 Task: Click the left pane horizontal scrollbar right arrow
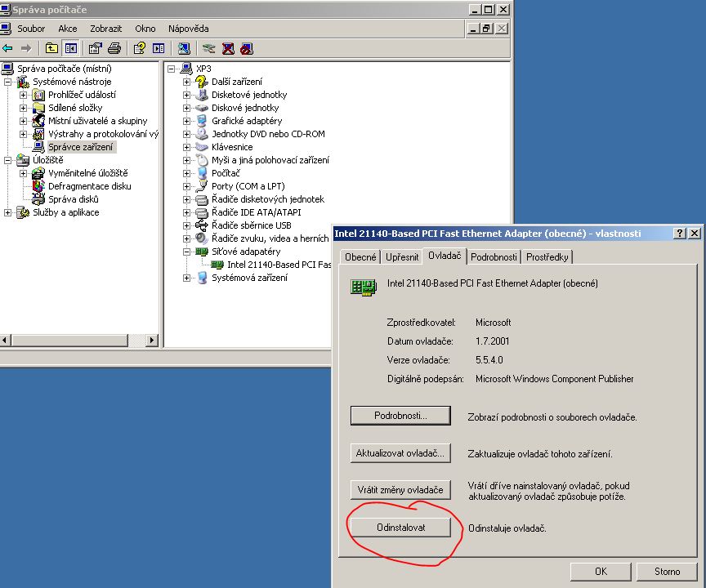(x=152, y=340)
